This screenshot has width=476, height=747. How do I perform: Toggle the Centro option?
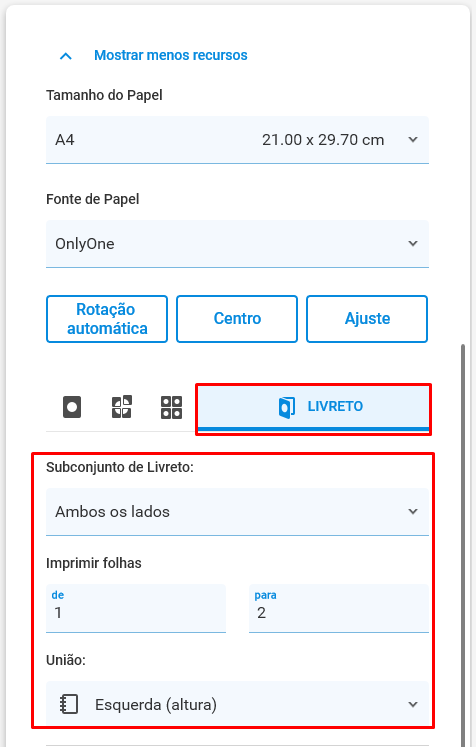point(237,319)
